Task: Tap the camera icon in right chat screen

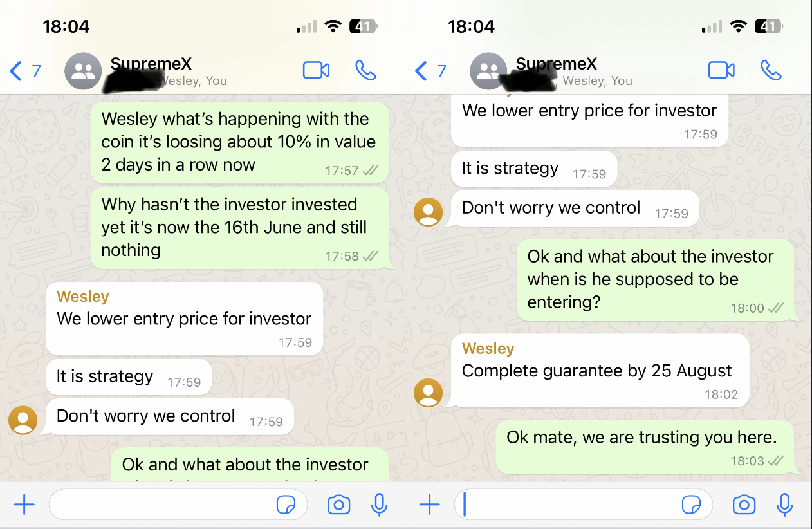Action: point(744,505)
